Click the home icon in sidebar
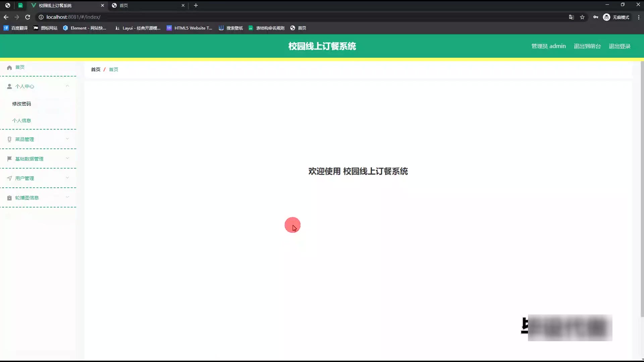644x362 pixels. tap(9, 67)
